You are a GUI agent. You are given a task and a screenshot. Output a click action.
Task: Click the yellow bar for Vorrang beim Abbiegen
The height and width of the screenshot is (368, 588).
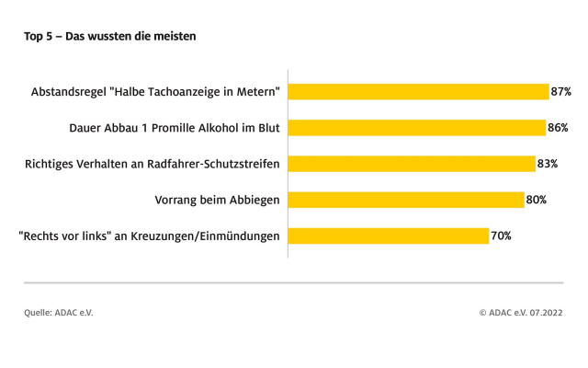click(406, 200)
